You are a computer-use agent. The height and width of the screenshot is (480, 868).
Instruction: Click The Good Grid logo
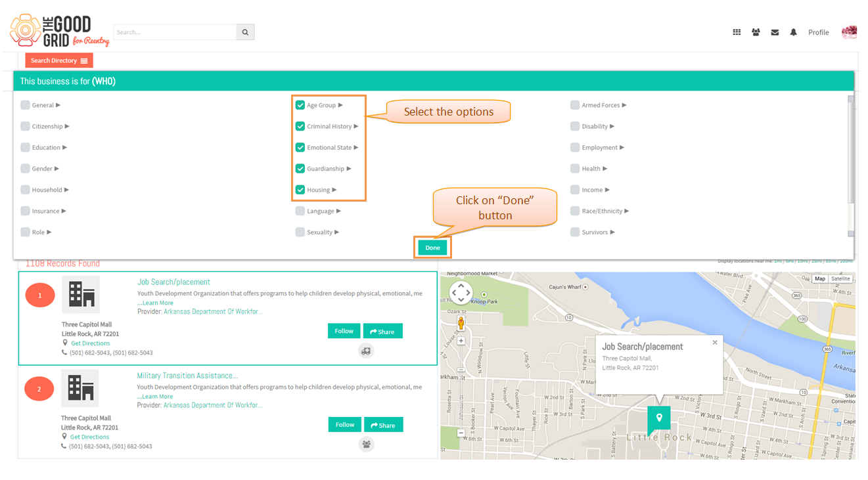pos(59,31)
